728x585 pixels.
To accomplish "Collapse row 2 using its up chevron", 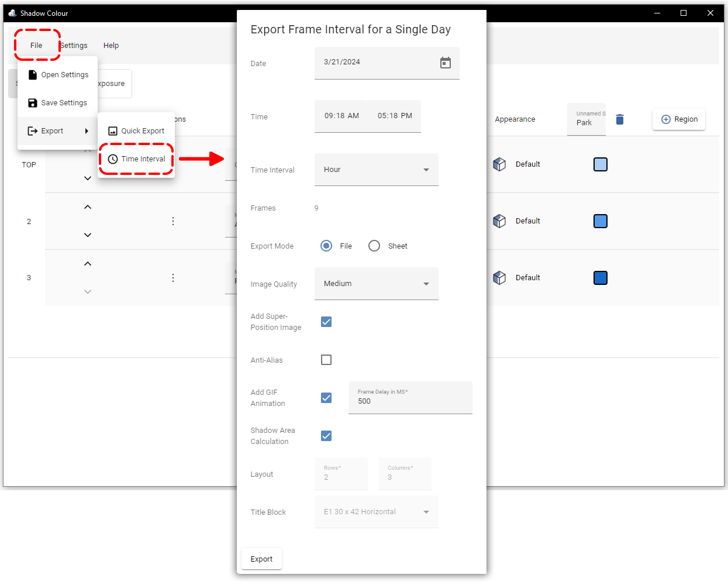I will pos(87,207).
